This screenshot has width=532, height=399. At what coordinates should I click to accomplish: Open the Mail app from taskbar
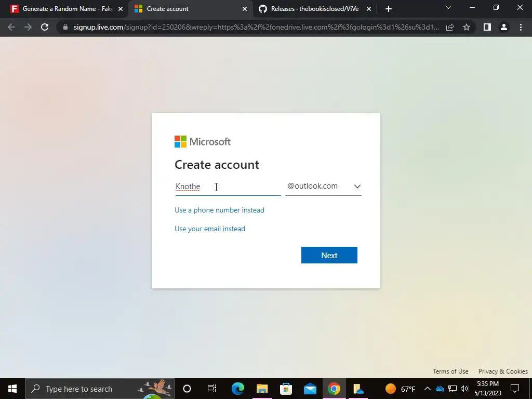[x=310, y=389]
